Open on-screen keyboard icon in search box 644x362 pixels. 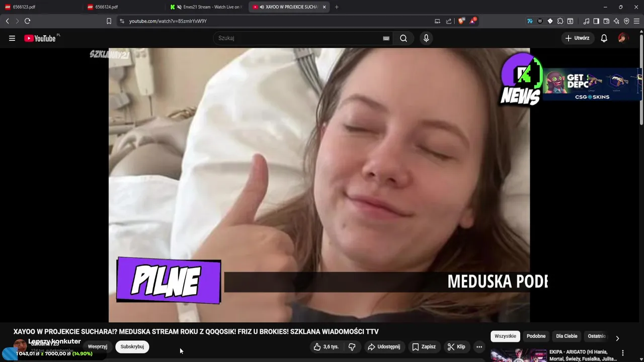(x=386, y=38)
